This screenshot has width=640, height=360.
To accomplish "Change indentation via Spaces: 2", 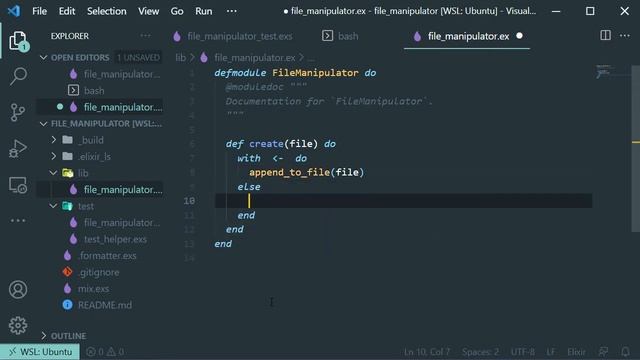I will tap(480, 351).
